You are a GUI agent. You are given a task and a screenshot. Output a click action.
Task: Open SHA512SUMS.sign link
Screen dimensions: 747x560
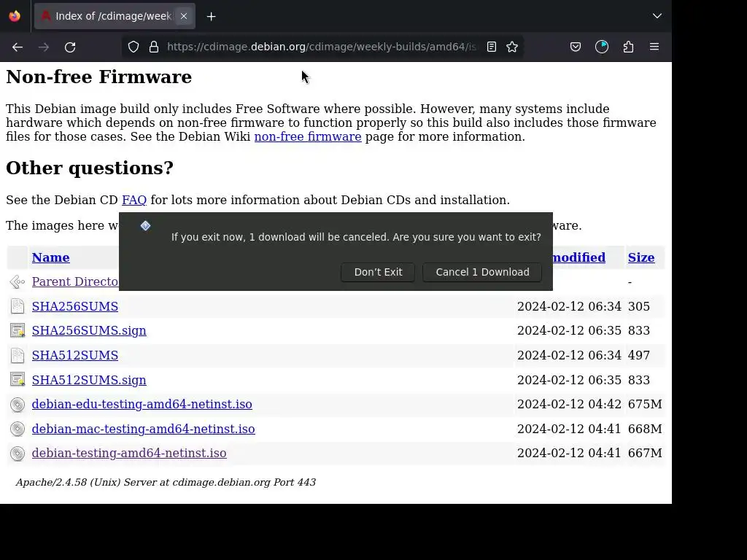point(89,380)
